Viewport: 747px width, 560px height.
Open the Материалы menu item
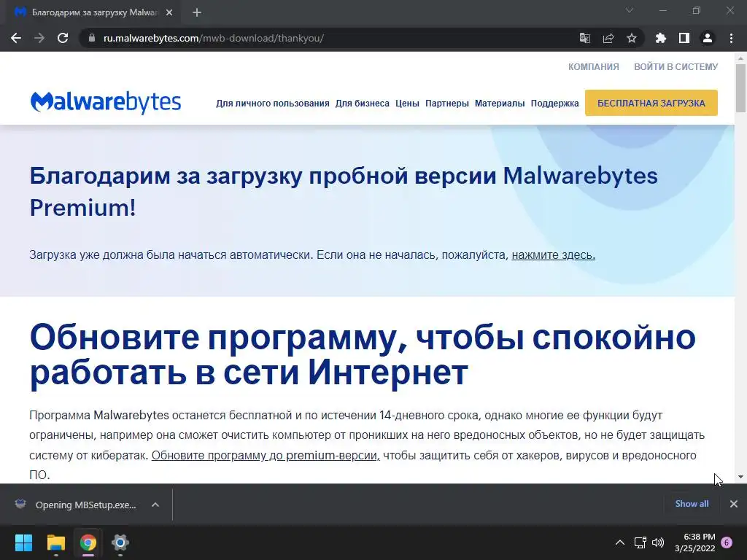coord(500,104)
